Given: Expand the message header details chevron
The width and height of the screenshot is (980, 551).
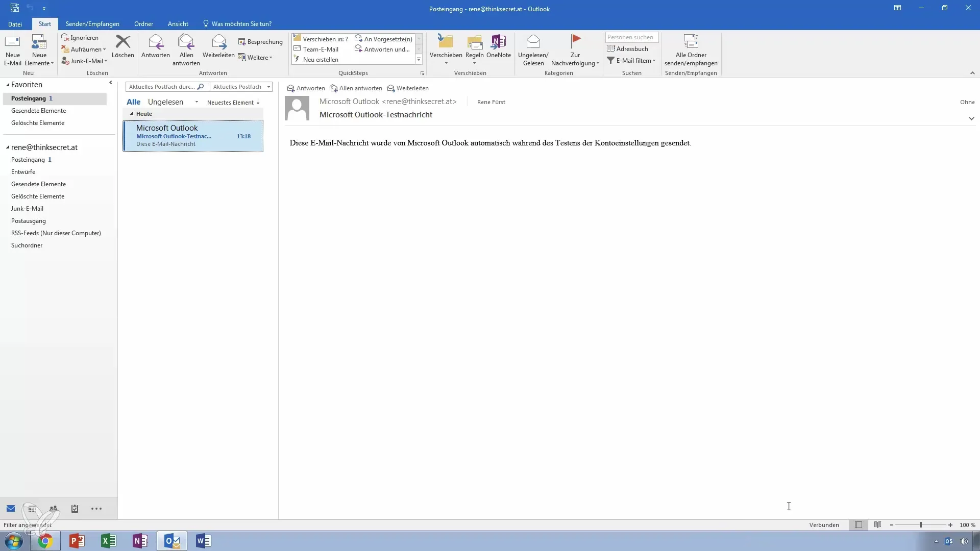Looking at the screenshot, I should tap(971, 118).
